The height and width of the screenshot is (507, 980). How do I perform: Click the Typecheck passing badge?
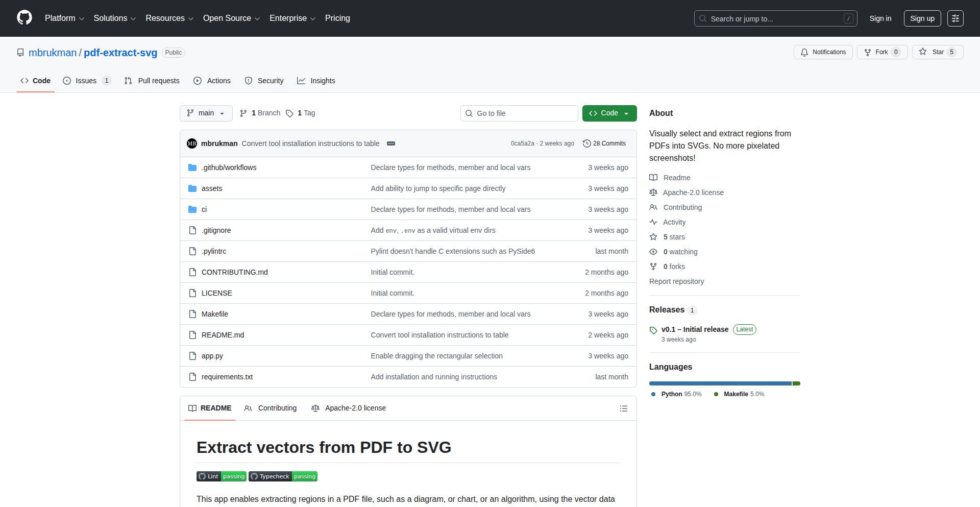point(283,476)
